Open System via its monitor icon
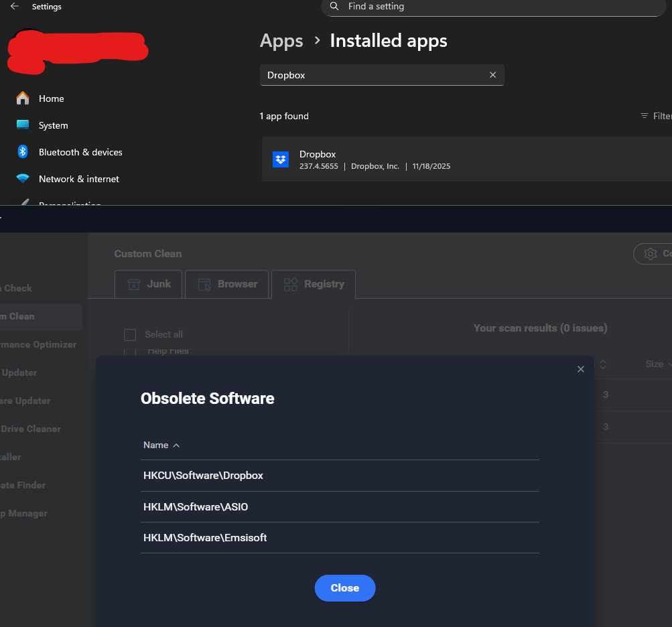This screenshot has width=672, height=627. coord(23,125)
